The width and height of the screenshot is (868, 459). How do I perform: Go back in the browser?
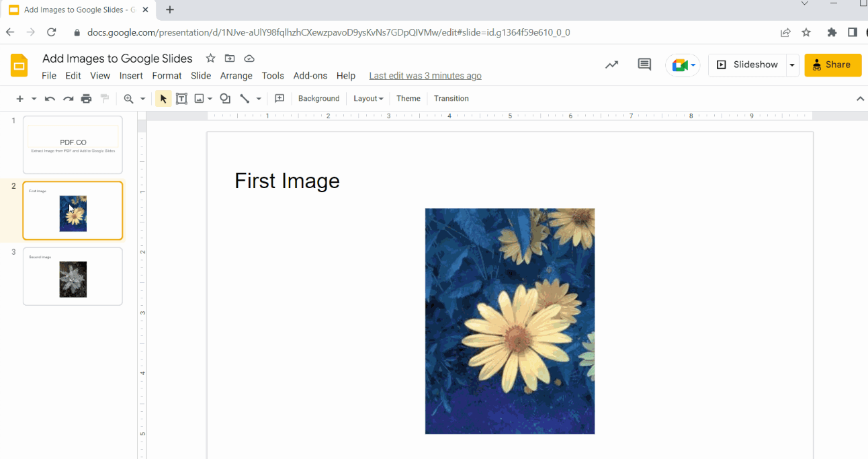tap(9, 32)
